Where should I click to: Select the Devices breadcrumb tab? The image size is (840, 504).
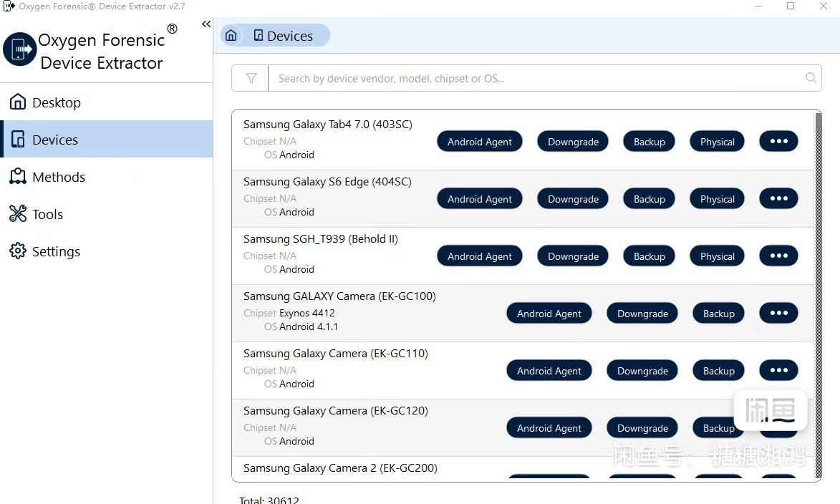(x=284, y=36)
